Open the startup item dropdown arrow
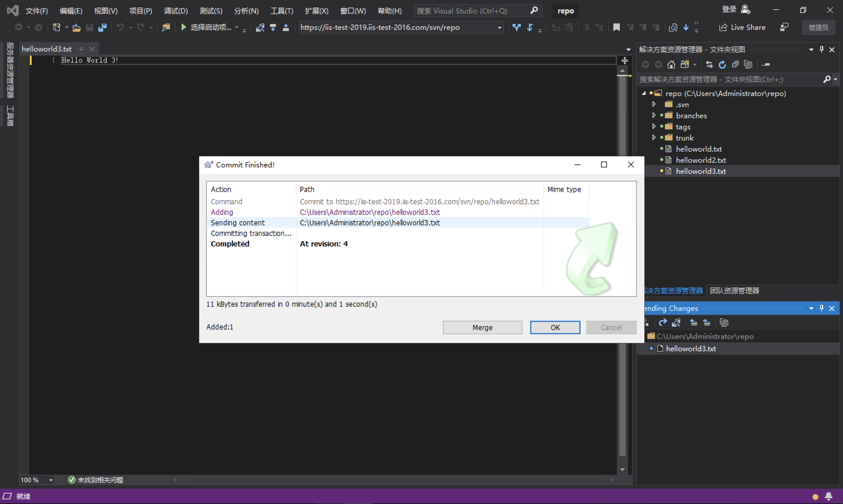 236,27
